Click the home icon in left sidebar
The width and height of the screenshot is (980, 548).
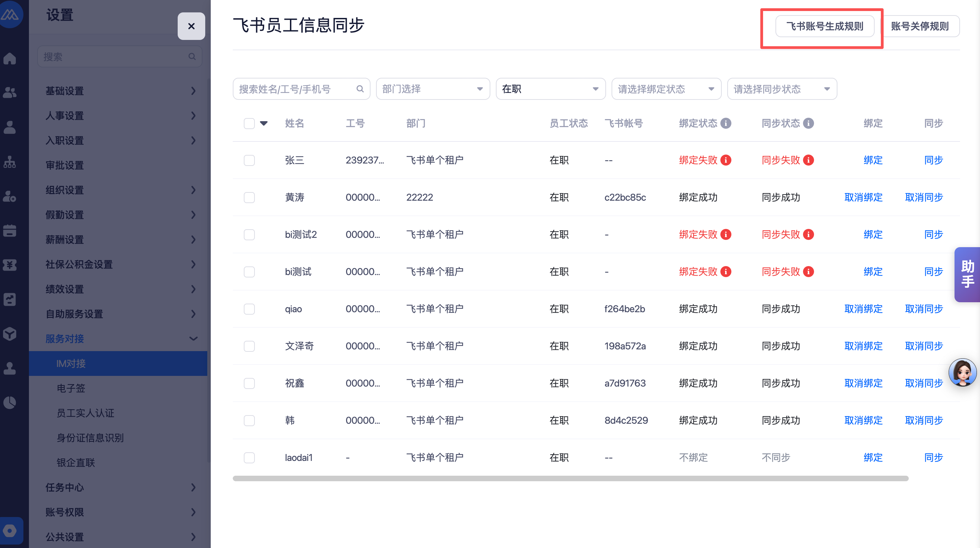pyautogui.click(x=10, y=59)
